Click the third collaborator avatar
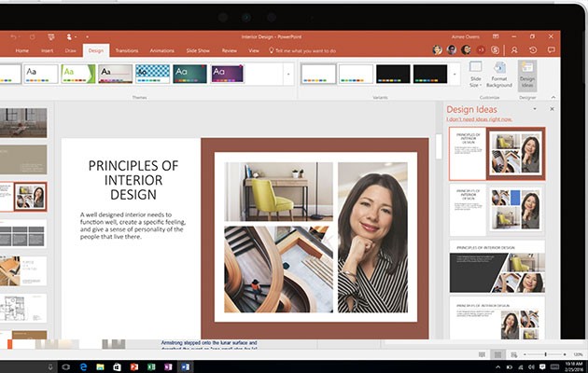Viewport: 588px width, 373px height. (466, 49)
